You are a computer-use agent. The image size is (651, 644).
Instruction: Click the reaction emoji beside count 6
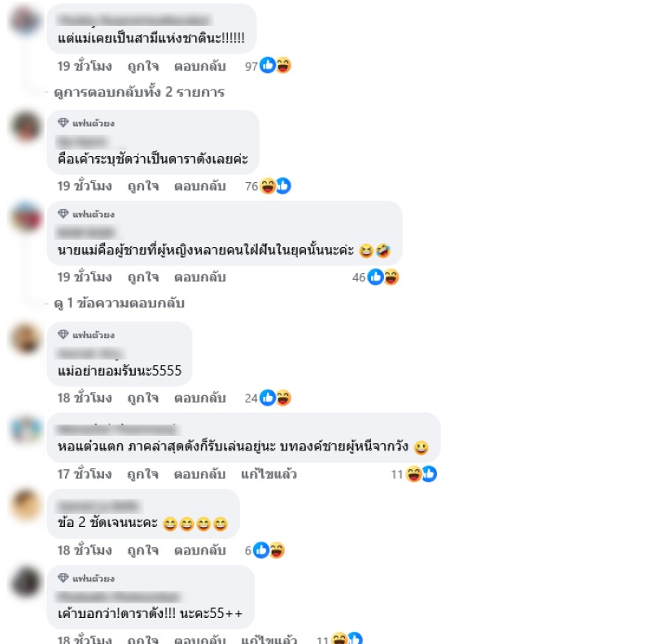(x=269, y=550)
